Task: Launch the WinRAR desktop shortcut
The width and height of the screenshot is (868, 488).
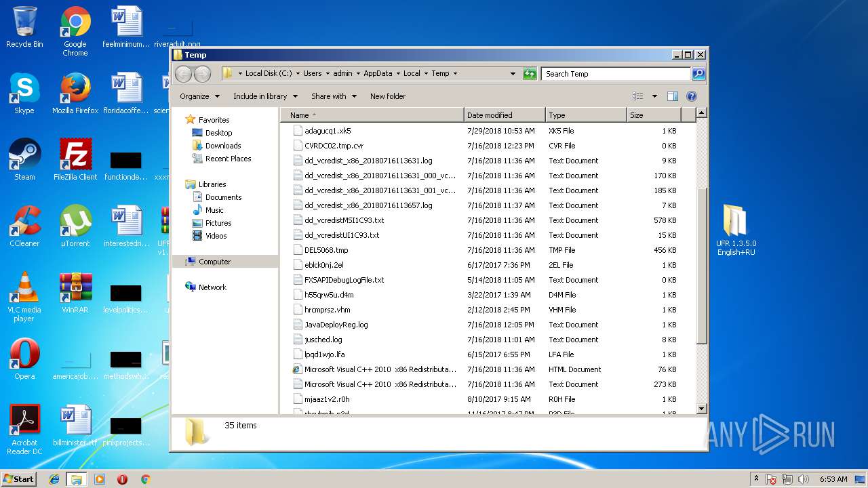Action: (x=75, y=293)
